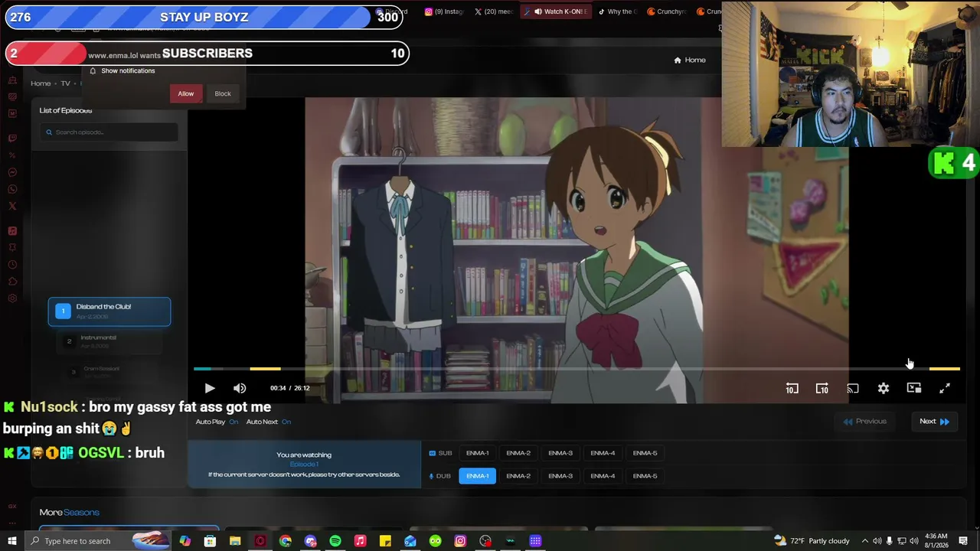Open WhatsApp in browser sidebar
This screenshot has height=551, width=980.
[x=12, y=189]
